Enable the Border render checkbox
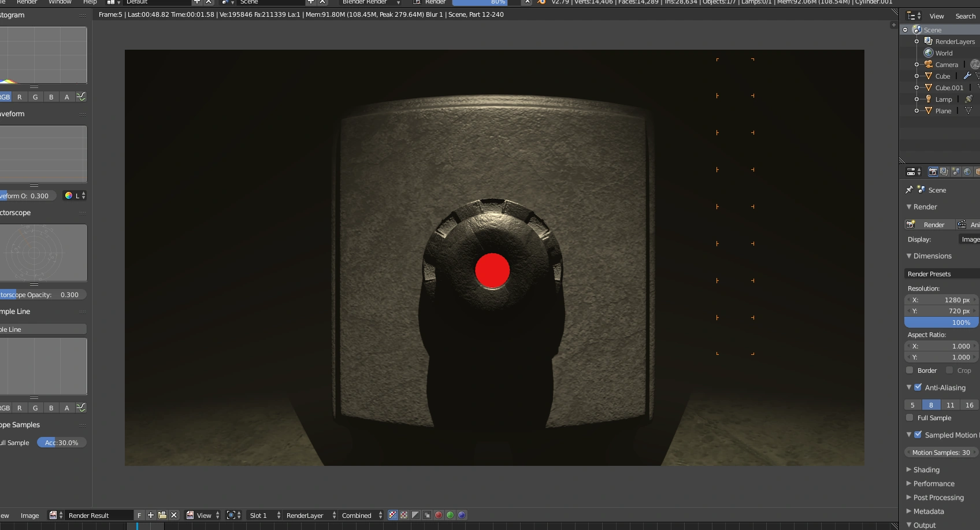This screenshot has height=530, width=980. 909,370
